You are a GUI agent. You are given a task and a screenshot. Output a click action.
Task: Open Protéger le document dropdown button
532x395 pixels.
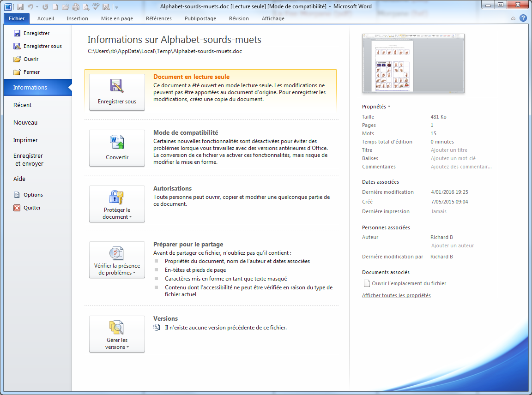(x=117, y=204)
